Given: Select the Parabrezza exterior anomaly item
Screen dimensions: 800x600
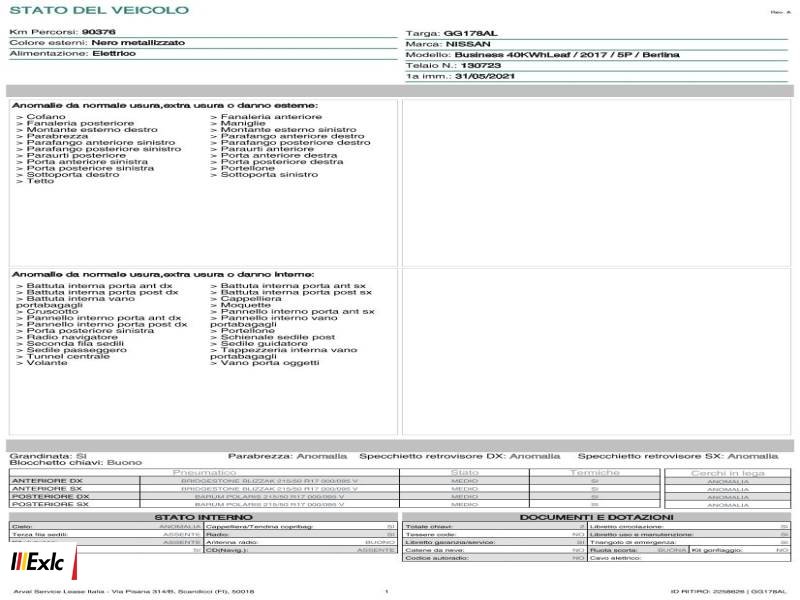Looking at the screenshot, I should [x=52, y=136].
